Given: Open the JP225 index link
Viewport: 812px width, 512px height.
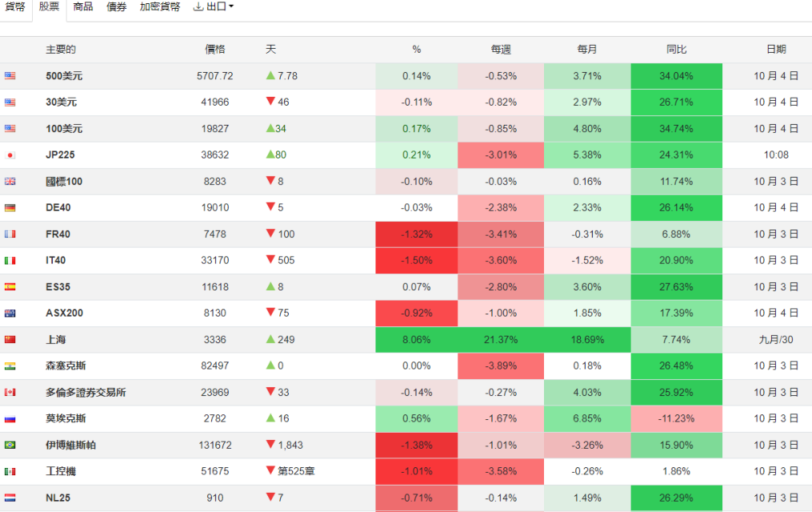Looking at the screenshot, I should [60, 154].
